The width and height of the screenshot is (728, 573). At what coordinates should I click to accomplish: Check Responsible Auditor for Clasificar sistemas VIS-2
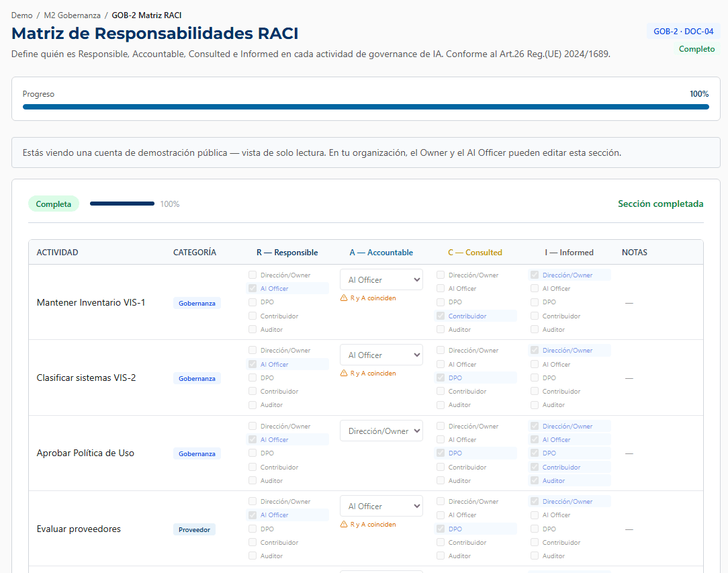253,405
